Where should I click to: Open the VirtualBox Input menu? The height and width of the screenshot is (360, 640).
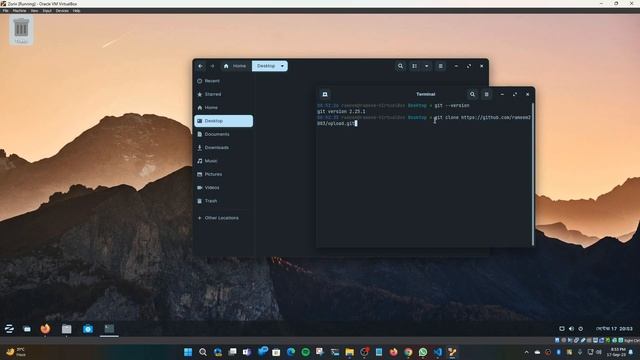47,11
